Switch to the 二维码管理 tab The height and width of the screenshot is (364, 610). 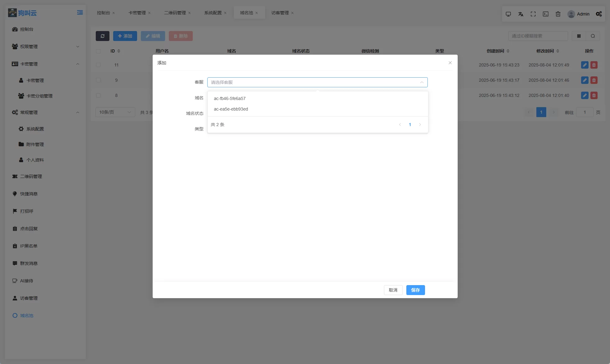click(175, 13)
